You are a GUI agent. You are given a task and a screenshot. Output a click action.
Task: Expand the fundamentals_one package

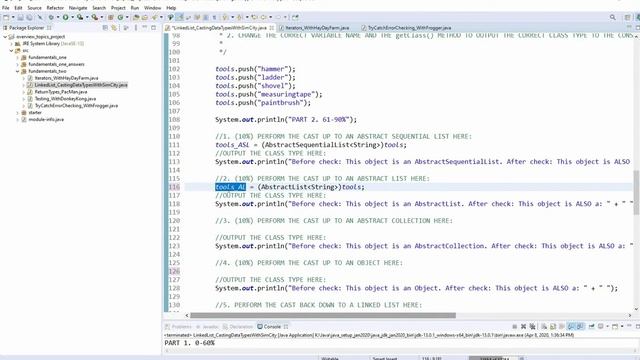coord(18,58)
